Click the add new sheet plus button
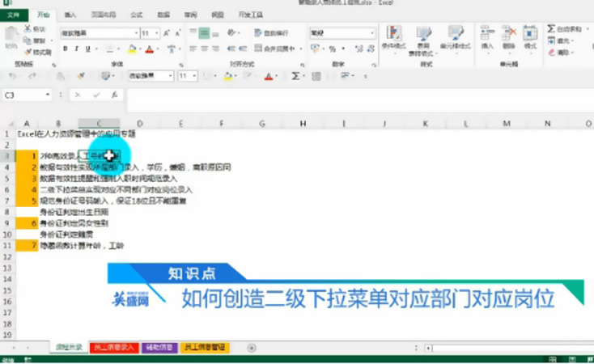594x364 pixels. click(252, 348)
